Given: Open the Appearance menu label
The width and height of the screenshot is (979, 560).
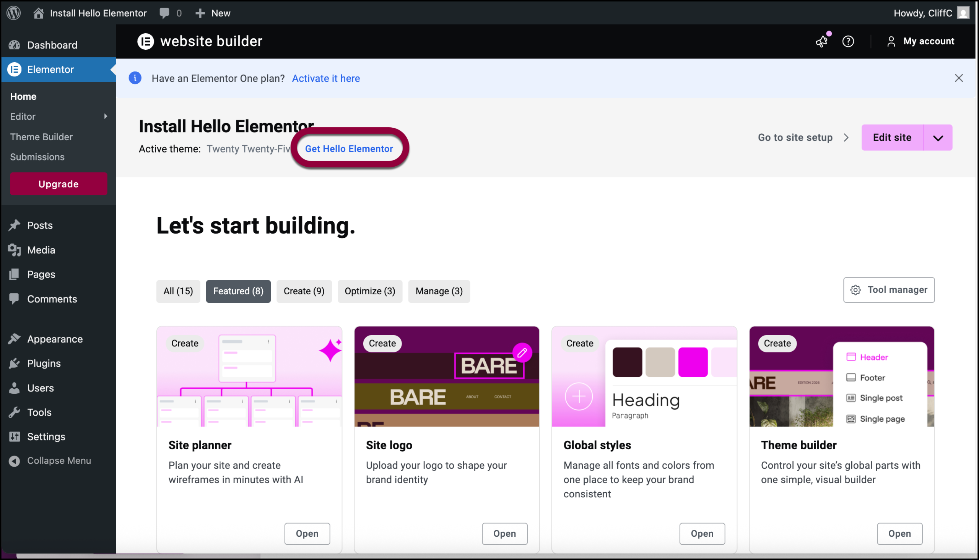Looking at the screenshot, I should pyautogui.click(x=55, y=339).
